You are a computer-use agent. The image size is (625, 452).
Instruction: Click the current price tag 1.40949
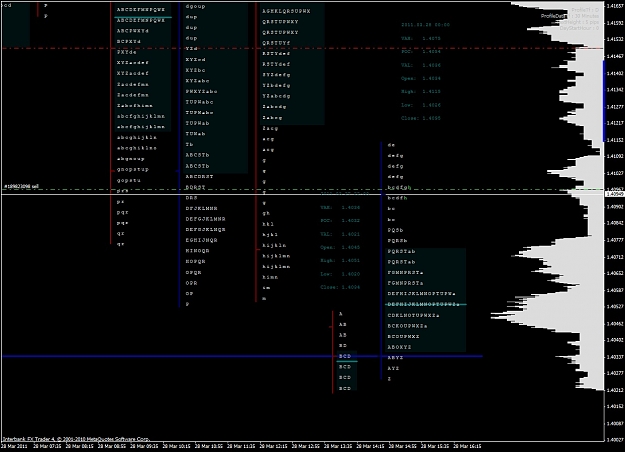[x=615, y=194]
